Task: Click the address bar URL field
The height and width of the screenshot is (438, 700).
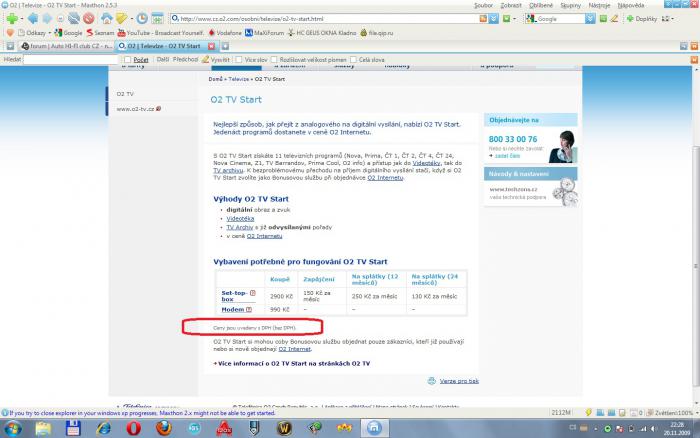Action: click(x=328, y=19)
